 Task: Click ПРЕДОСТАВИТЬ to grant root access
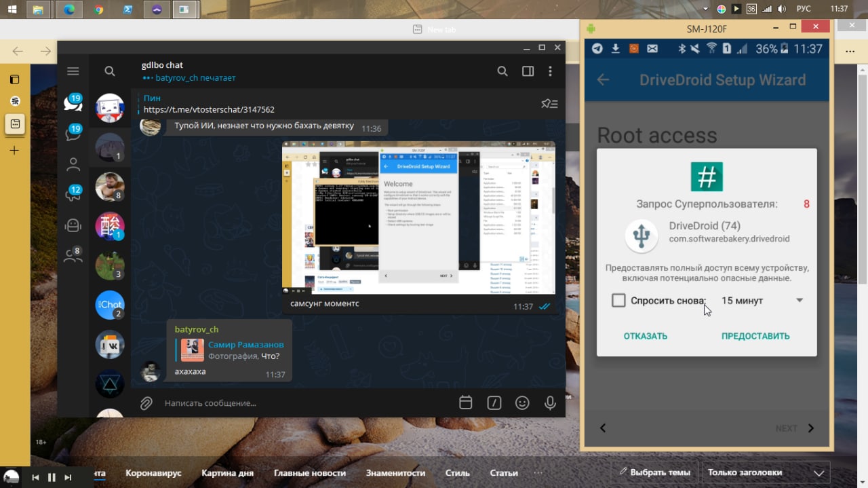point(755,336)
